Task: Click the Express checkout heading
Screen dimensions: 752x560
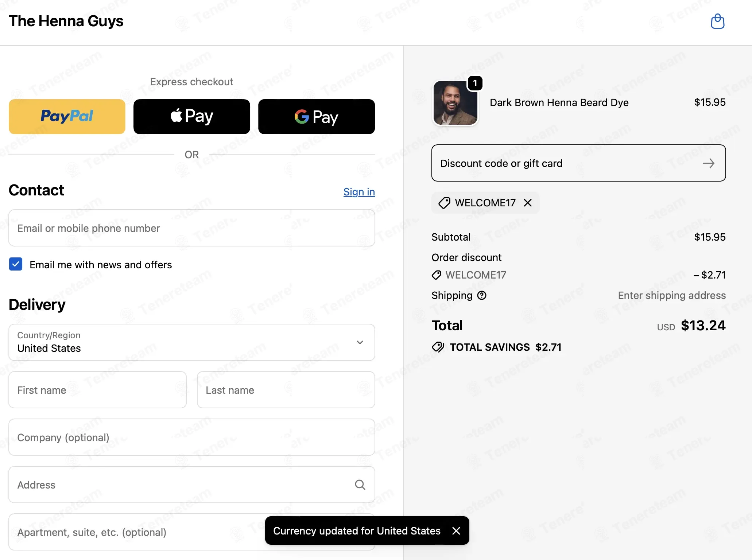Action: click(x=192, y=82)
